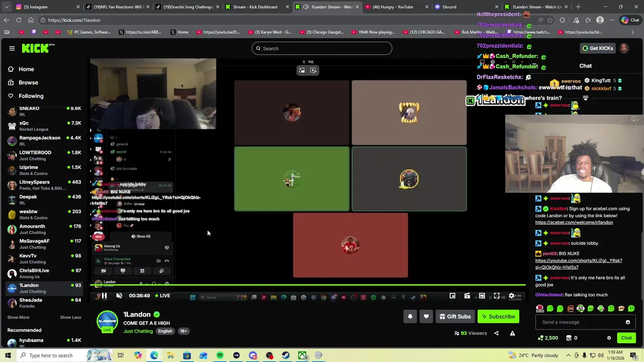Favorite this page with star icon

tap(550, 20)
